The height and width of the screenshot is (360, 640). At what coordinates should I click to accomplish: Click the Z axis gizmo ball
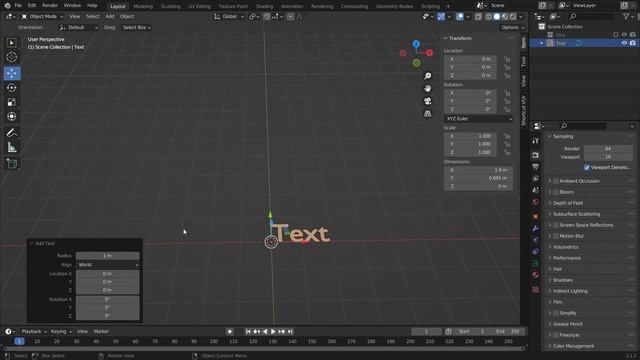pos(416,44)
